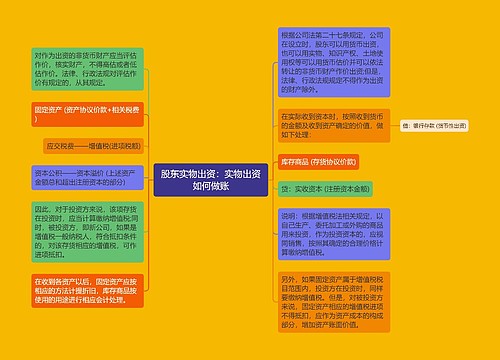The height and width of the screenshot is (360, 500).
Task: Click the node starting 根据公司法第二十七条规定
Action: 334,62
